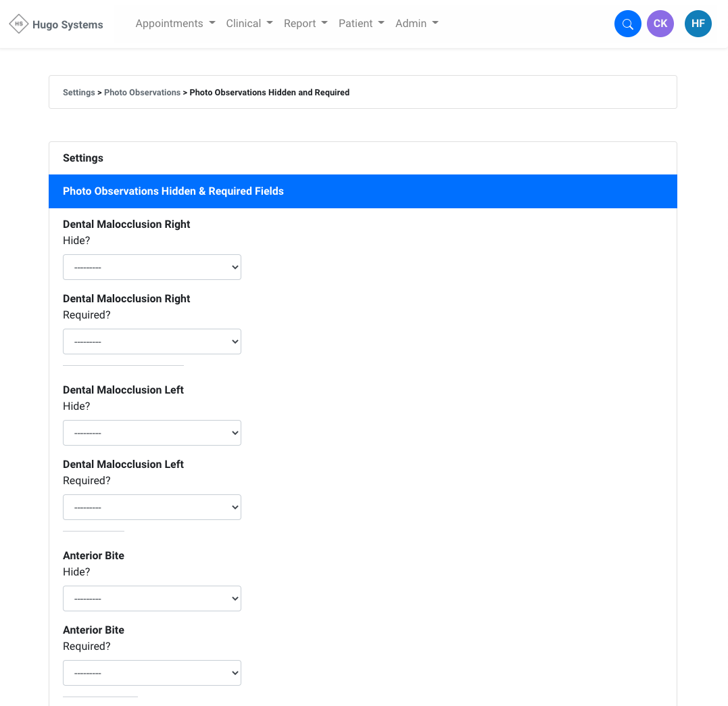Go to Settings breadcrumb link
This screenshot has height=706, width=728.
[x=79, y=93]
